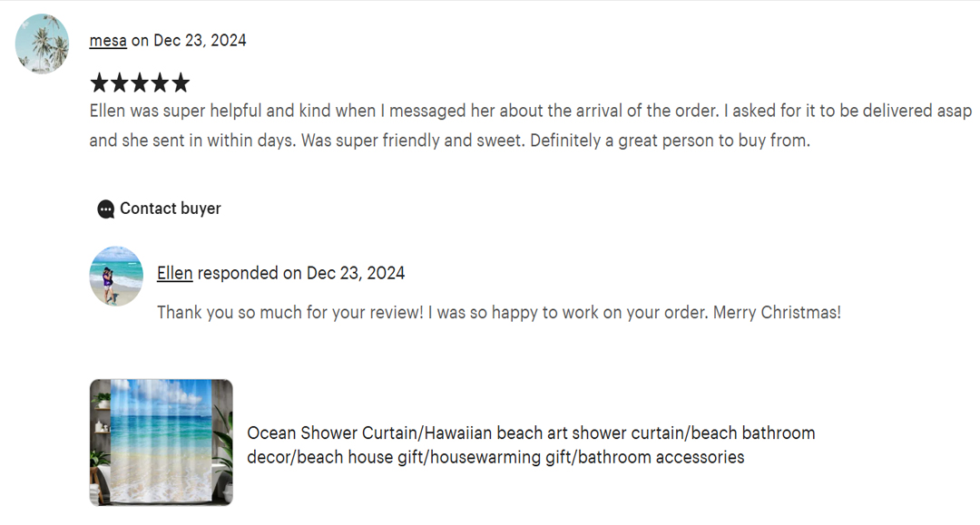This screenshot has height=525, width=980.
Task: Click the review line "and she sent in within days"
Action: click(449, 141)
